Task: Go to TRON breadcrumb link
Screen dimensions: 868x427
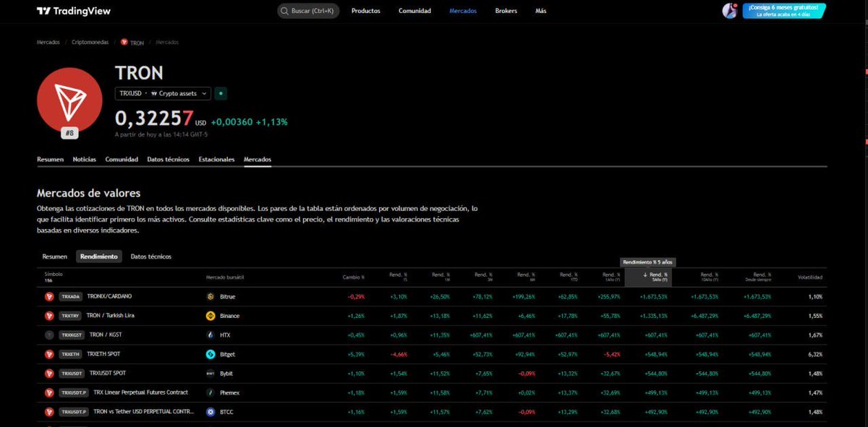Action: (x=137, y=43)
